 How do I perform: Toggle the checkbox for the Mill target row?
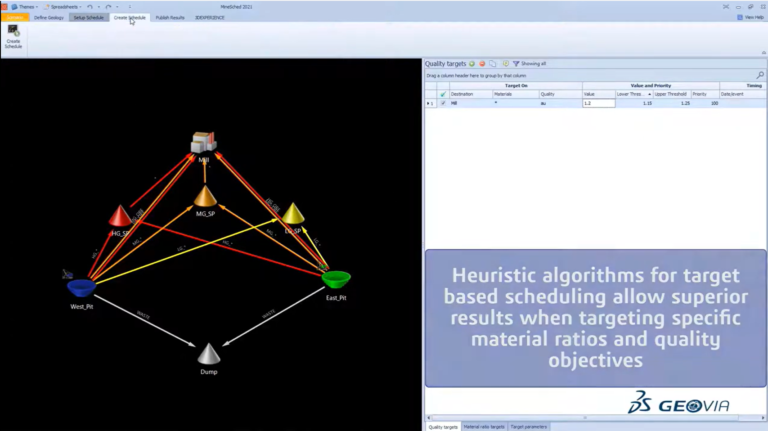click(x=443, y=103)
